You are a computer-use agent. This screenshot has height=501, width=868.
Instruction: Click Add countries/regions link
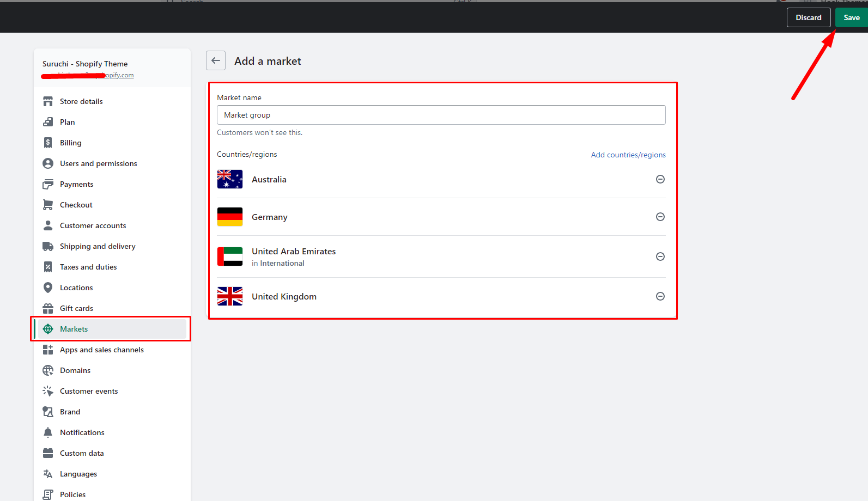628,155
